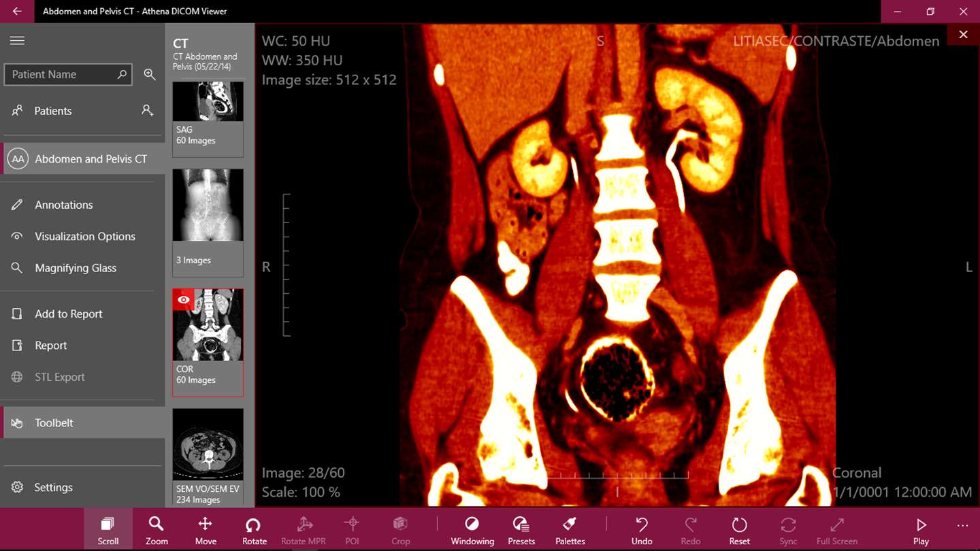The width and height of the screenshot is (980, 551).
Task: Open color Palettes
Action: point(570,530)
